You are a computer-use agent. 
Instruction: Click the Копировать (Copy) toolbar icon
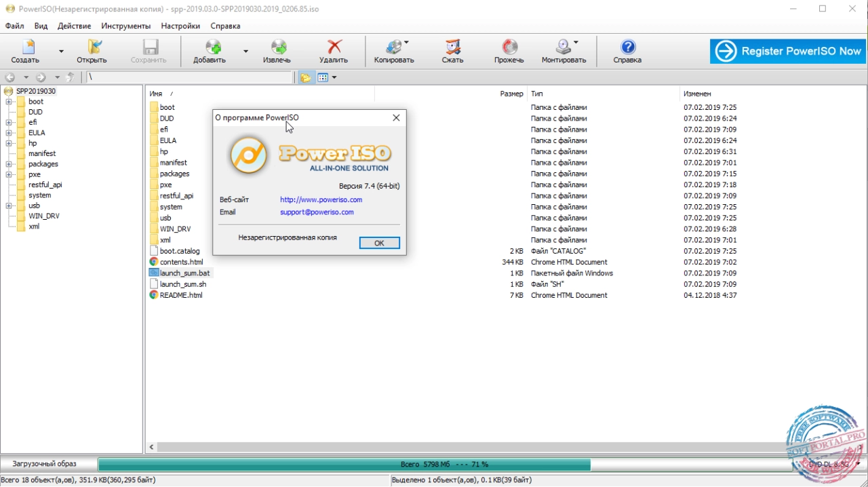pyautogui.click(x=394, y=52)
